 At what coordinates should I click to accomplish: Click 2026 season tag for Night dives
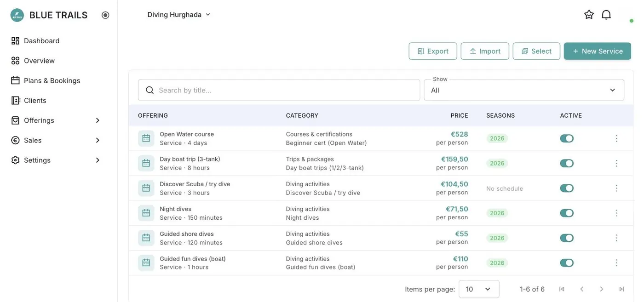497,213
